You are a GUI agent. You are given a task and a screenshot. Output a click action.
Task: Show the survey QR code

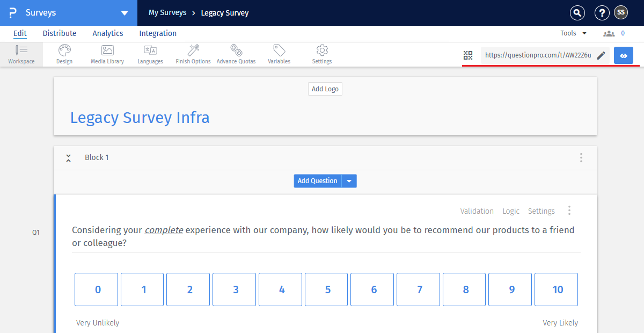[x=467, y=55]
